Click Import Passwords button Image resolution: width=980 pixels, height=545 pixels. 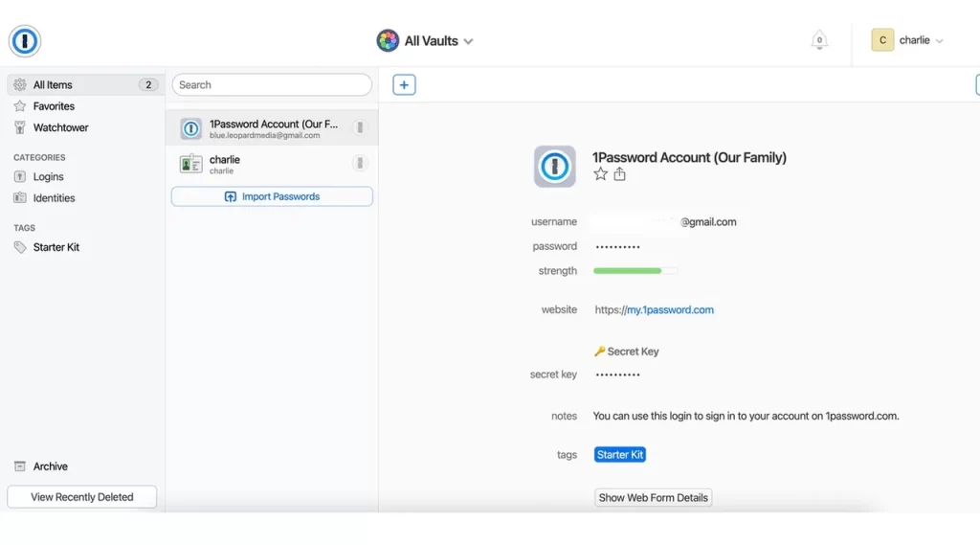pos(272,196)
